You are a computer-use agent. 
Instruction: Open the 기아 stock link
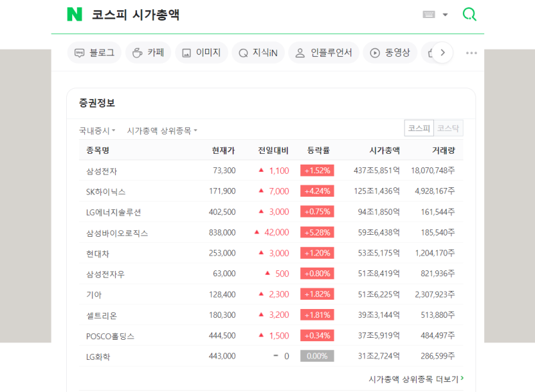[x=94, y=295]
